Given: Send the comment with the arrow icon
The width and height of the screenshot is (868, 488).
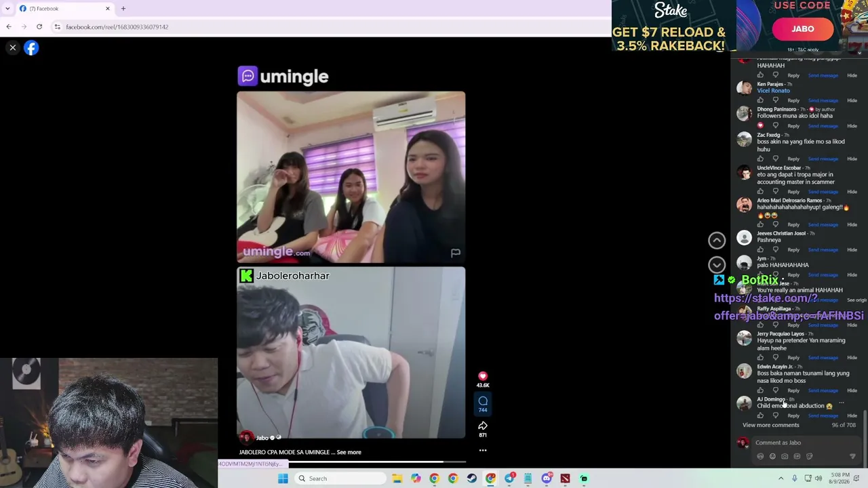Looking at the screenshot, I should point(852,456).
